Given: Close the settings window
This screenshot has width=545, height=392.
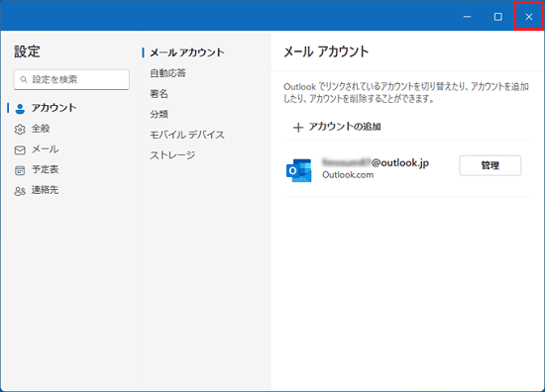Looking at the screenshot, I should (x=529, y=16).
